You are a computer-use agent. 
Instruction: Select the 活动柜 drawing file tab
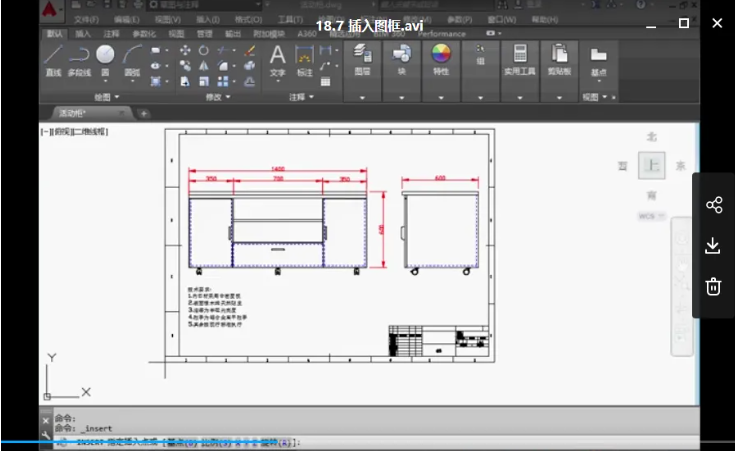(89, 113)
